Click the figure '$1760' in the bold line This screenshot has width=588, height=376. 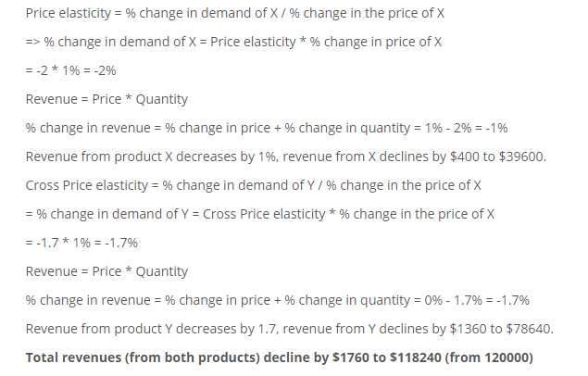pyautogui.click(x=351, y=357)
